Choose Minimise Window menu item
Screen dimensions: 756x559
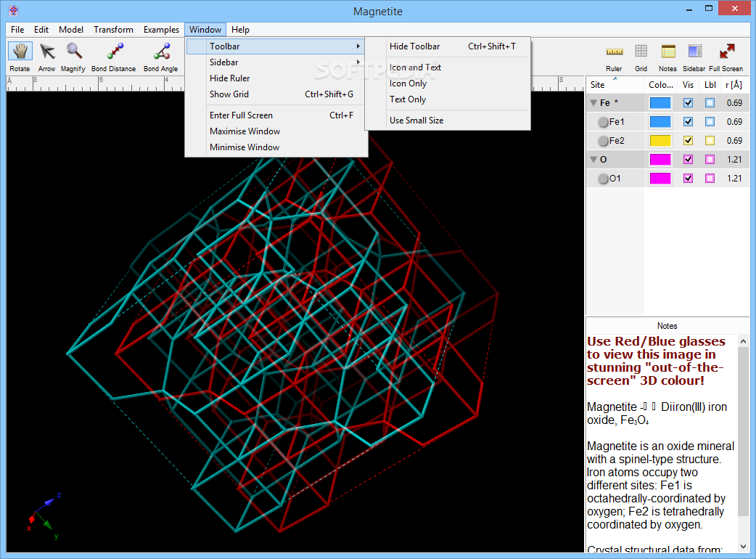pos(276,147)
